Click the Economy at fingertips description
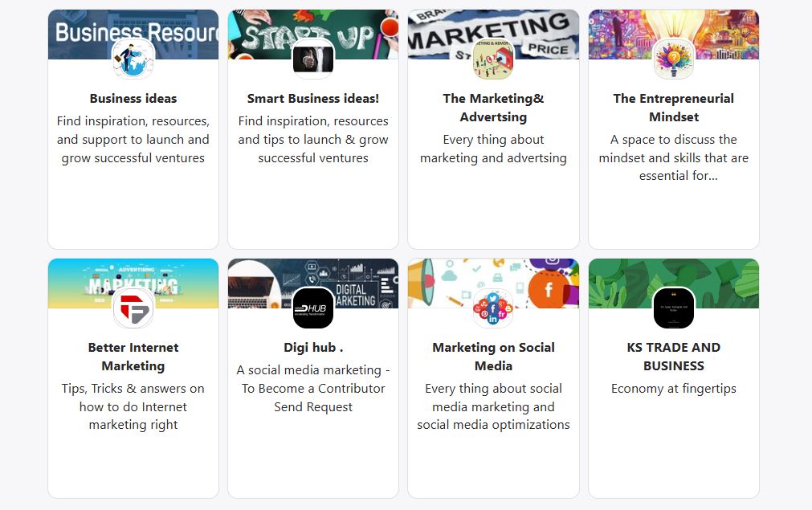 click(x=673, y=389)
